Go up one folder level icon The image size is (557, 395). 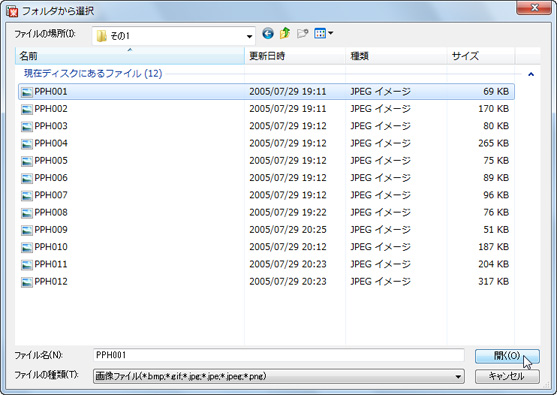click(285, 33)
